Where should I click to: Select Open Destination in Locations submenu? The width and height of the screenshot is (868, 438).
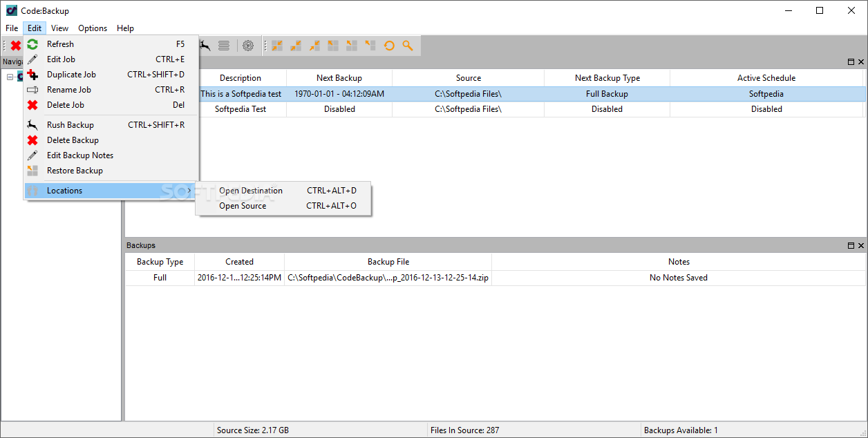pyautogui.click(x=284, y=191)
